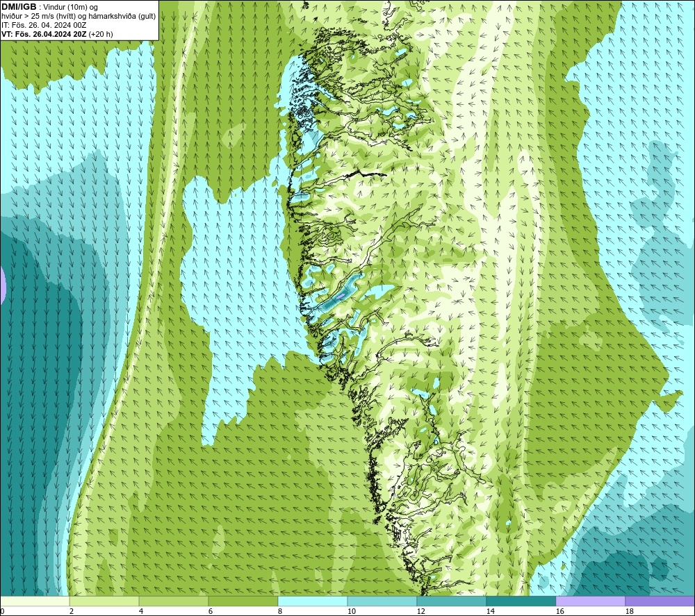The height and width of the screenshot is (616, 695).
Task: Click the small purple wind patch inside the fjord
Action: pyautogui.click(x=341, y=295)
